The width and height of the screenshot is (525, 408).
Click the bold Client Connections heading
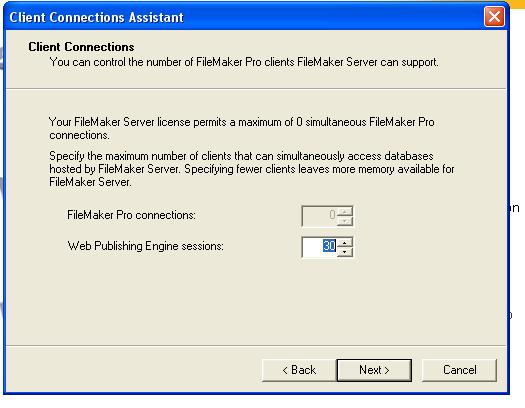(x=81, y=47)
